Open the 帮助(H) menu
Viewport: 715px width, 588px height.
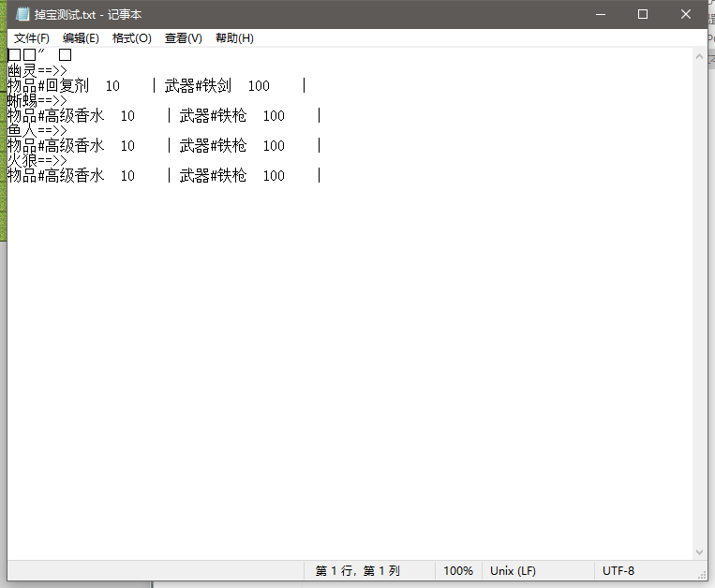tap(234, 38)
